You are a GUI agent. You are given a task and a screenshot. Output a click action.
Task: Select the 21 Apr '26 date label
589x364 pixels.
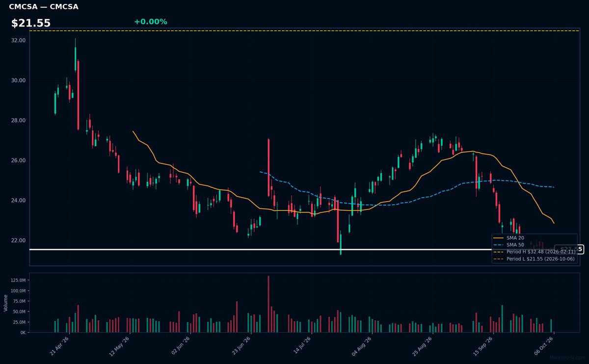coord(59,345)
